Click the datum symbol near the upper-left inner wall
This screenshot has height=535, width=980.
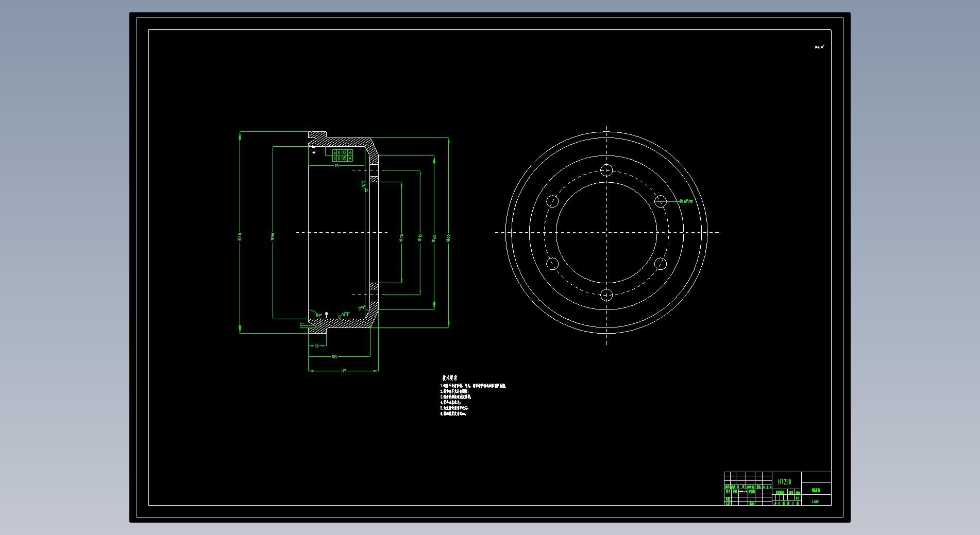314,150
